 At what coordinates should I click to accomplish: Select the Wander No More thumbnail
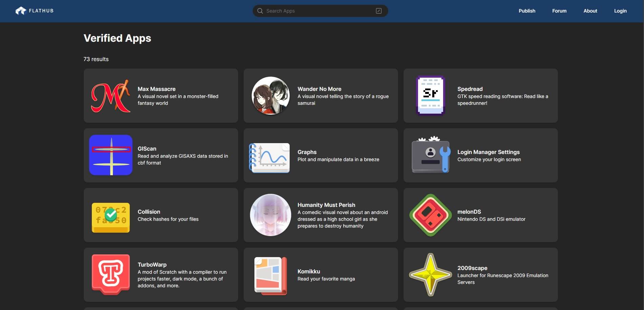[270, 95]
